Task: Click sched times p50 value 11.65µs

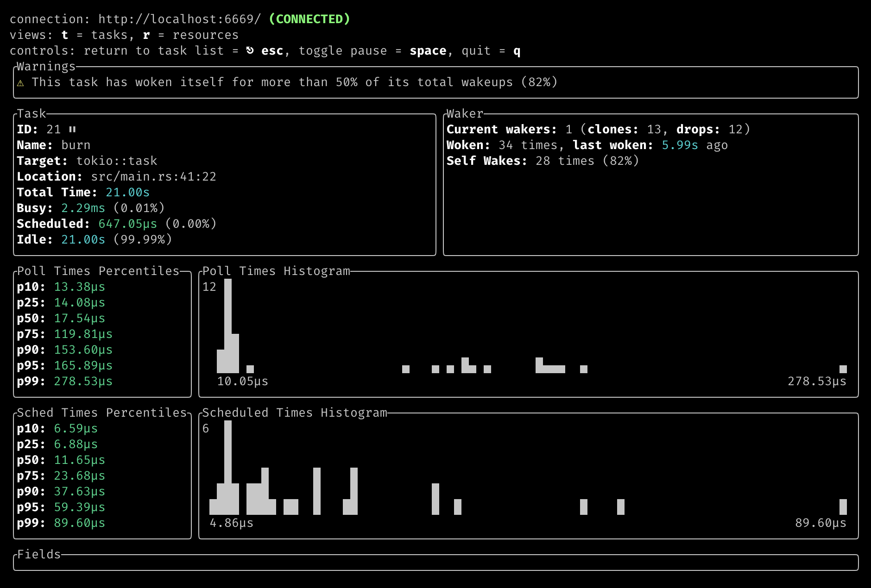Action: point(80,460)
